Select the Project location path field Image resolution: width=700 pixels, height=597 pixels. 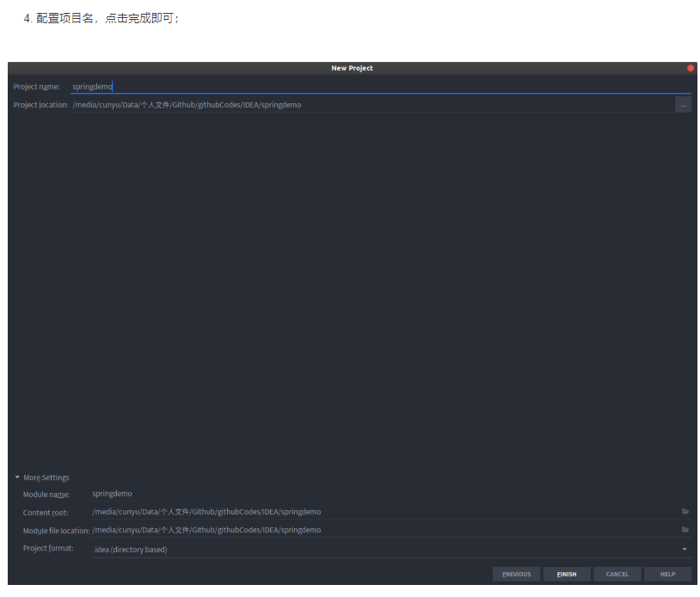tap(258, 104)
